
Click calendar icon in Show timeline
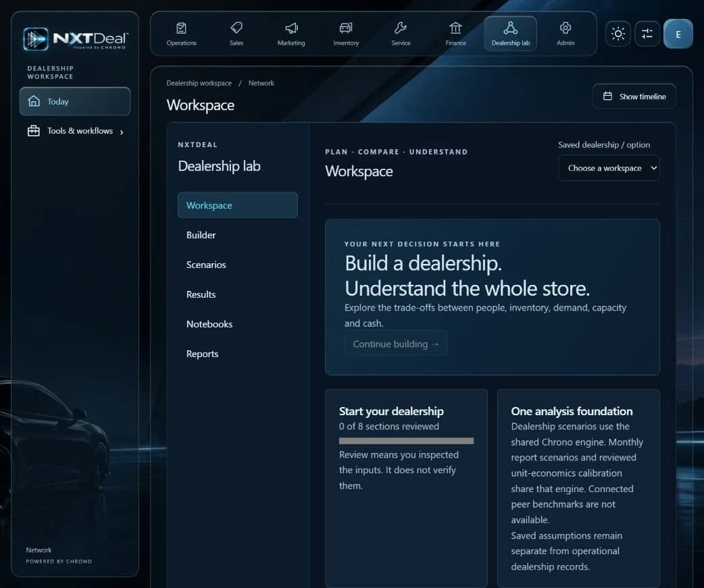[607, 96]
